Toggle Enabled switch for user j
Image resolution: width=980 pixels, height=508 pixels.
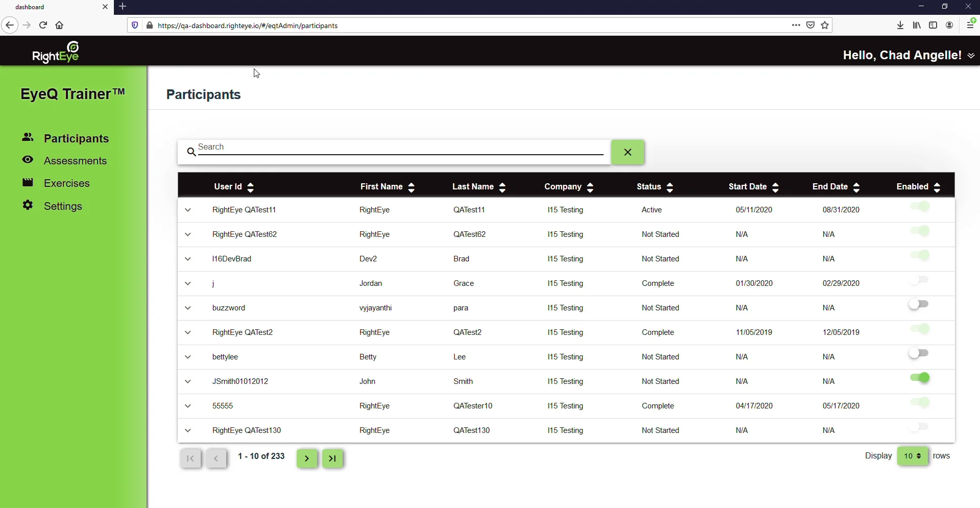coord(919,280)
